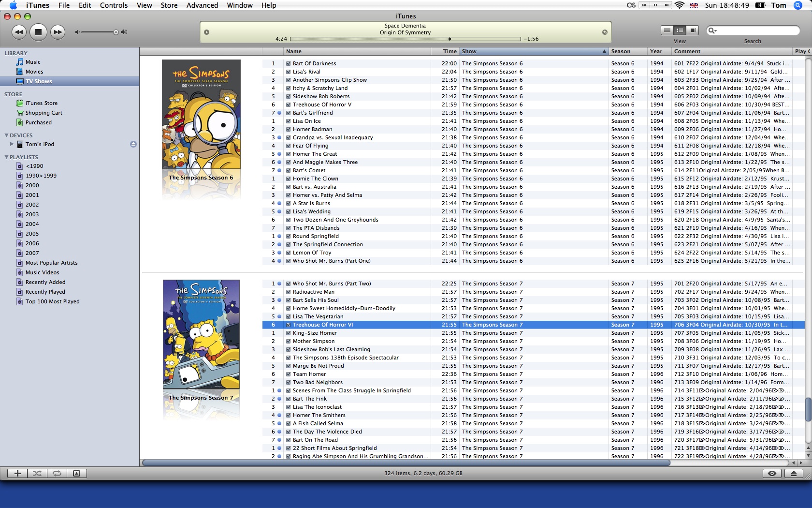Expand Tom's iPod disclosure triangle
The width and height of the screenshot is (812, 508).
click(12, 144)
